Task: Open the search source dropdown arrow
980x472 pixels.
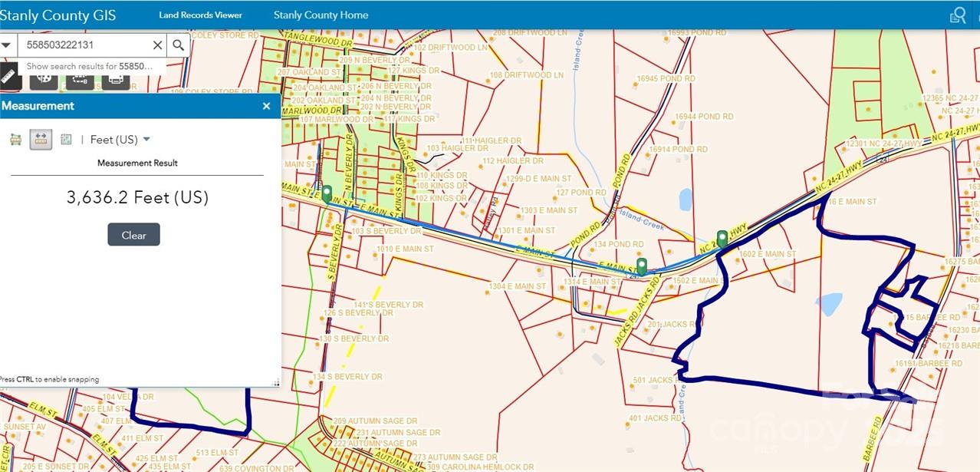Action: pos(7,45)
